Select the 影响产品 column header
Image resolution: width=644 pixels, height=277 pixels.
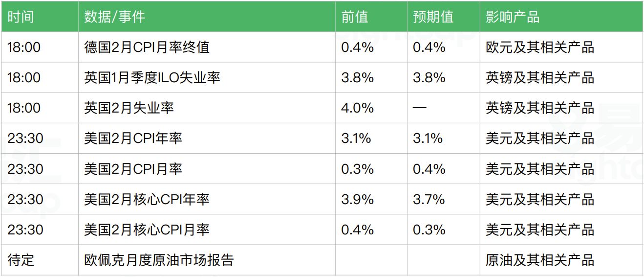click(x=561, y=17)
